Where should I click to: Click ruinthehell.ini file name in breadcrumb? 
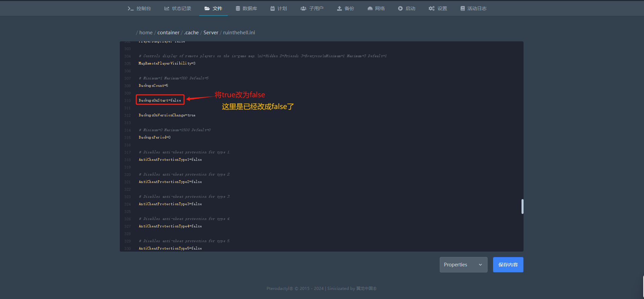[239, 33]
